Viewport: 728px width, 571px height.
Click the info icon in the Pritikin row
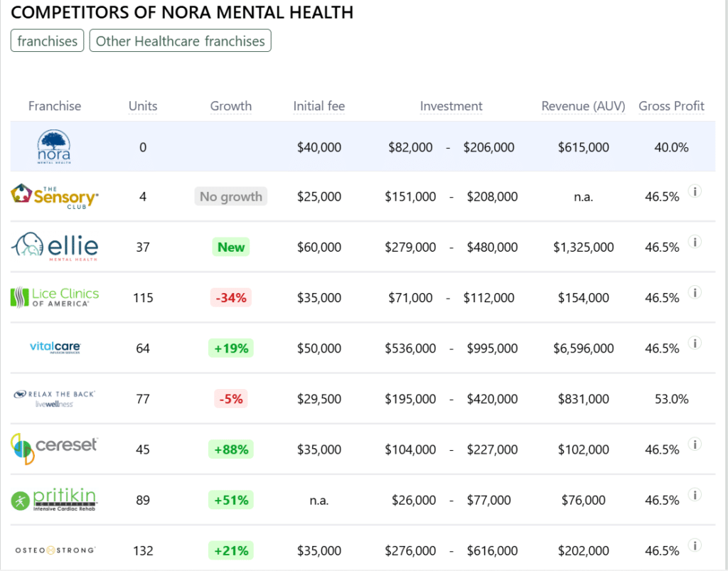pyautogui.click(x=695, y=495)
